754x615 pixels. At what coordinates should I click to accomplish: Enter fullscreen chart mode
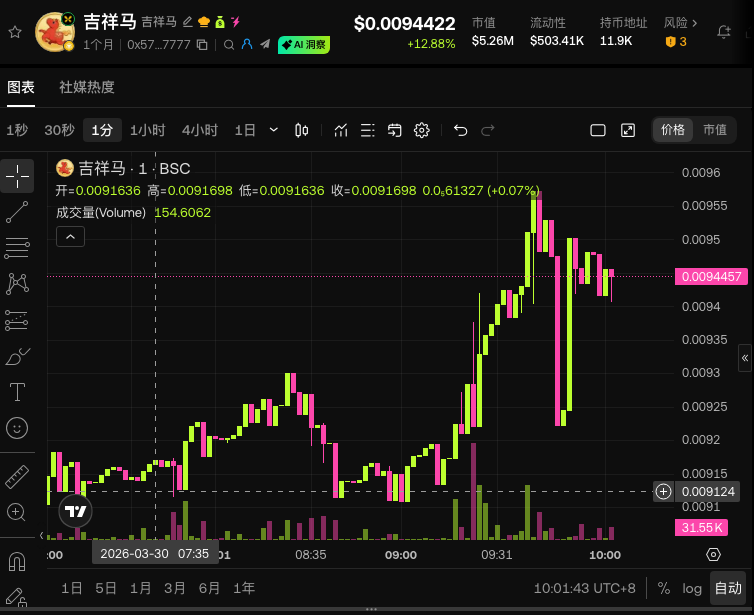pyautogui.click(x=628, y=130)
